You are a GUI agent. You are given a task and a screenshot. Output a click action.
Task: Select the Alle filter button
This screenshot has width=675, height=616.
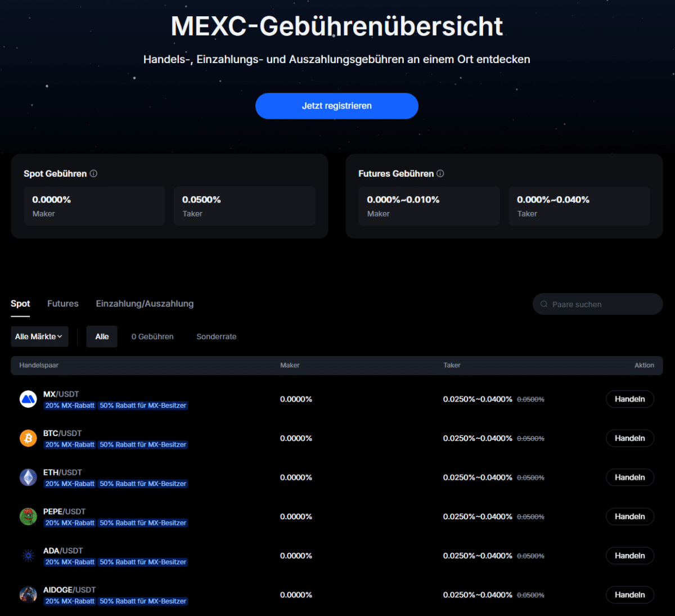pyautogui.click(x=102, y=336)
